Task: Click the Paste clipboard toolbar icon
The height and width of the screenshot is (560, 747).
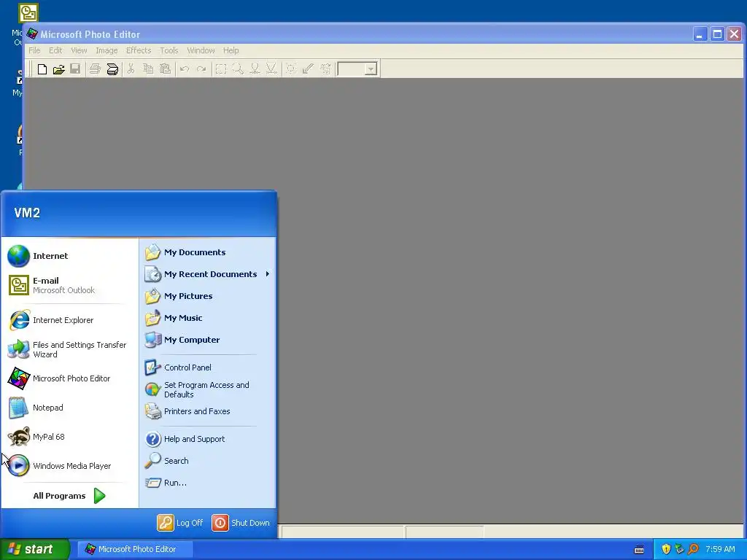Action: pyautogui.click(x=165, y=69)
